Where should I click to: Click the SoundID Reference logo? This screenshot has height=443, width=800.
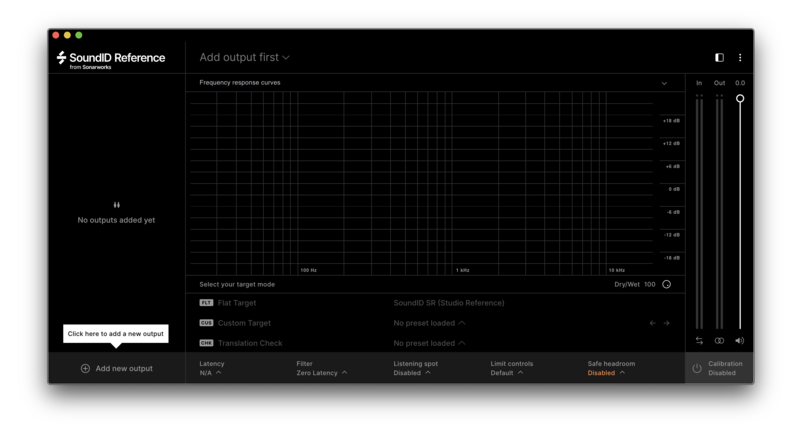111,59
